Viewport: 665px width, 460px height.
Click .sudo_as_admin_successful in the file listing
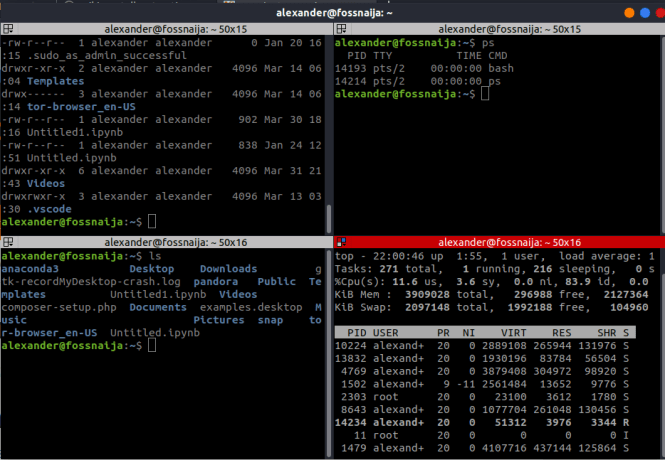[106, 56]
